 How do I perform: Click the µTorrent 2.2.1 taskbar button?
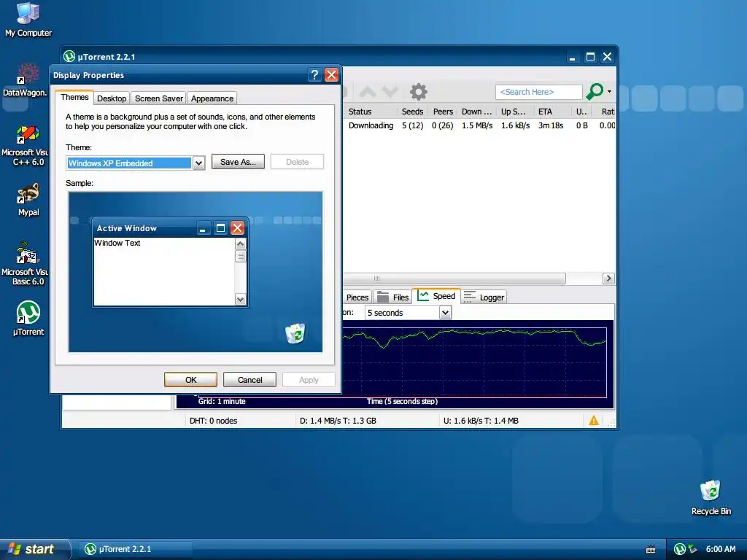point(135,549)
